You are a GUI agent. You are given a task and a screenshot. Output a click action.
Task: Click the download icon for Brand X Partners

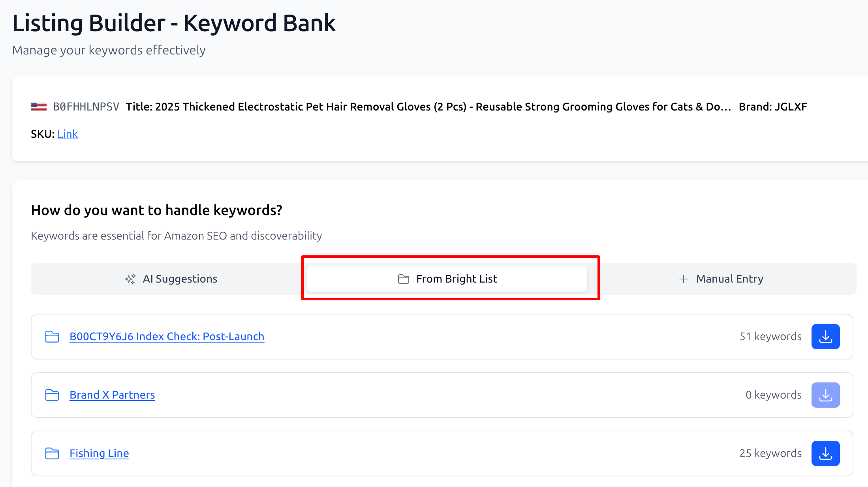(x=825, y=395)
